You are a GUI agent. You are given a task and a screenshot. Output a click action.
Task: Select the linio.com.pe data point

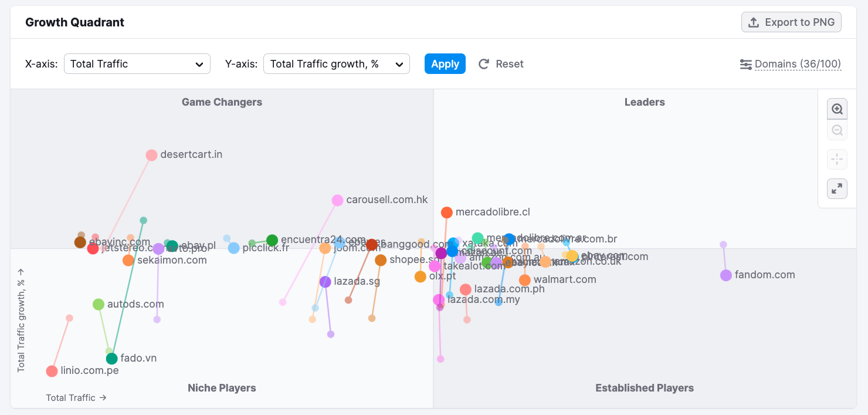coord(52,371)
